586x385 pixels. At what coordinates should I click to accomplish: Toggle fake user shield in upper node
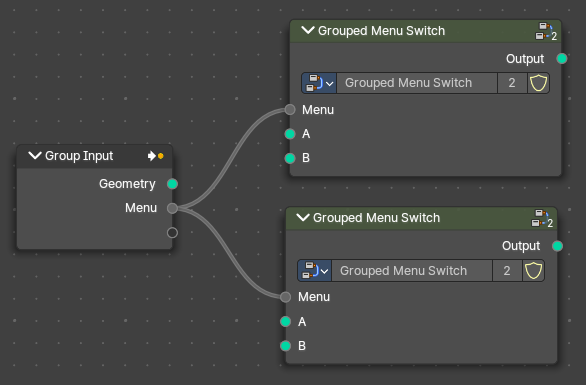[539, 83]
